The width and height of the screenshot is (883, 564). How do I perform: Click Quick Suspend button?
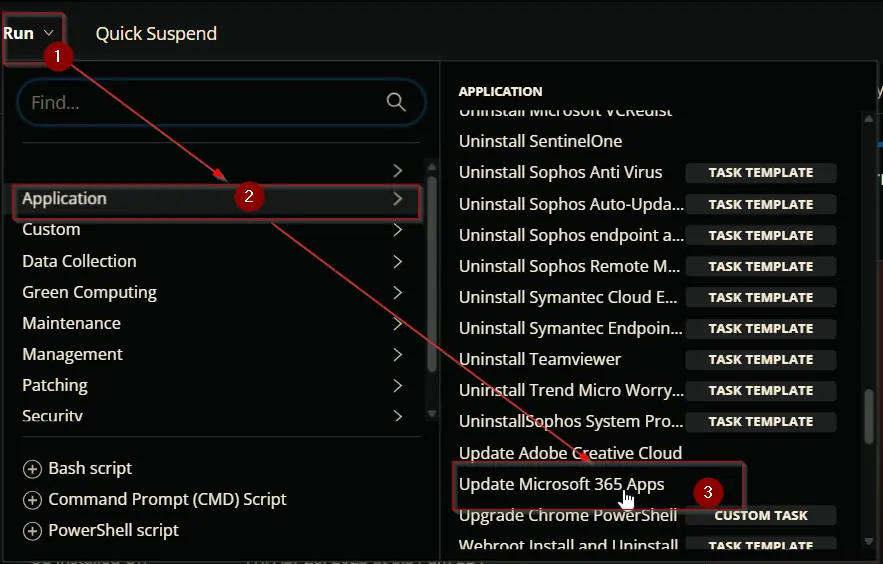[156, 34]
